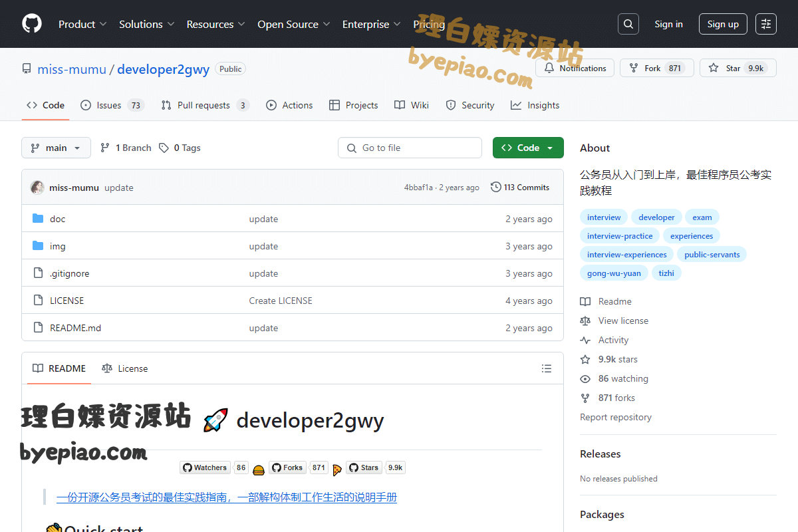Open the Releases heading link
This screenshot has width=798, height=532.
click(x=600, y=454)
